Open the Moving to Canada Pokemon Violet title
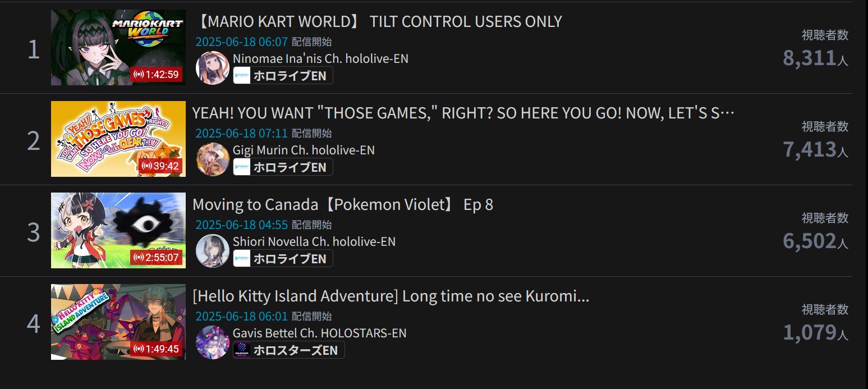The height and width of the screenshot is (389, 868). coord(343,205)
